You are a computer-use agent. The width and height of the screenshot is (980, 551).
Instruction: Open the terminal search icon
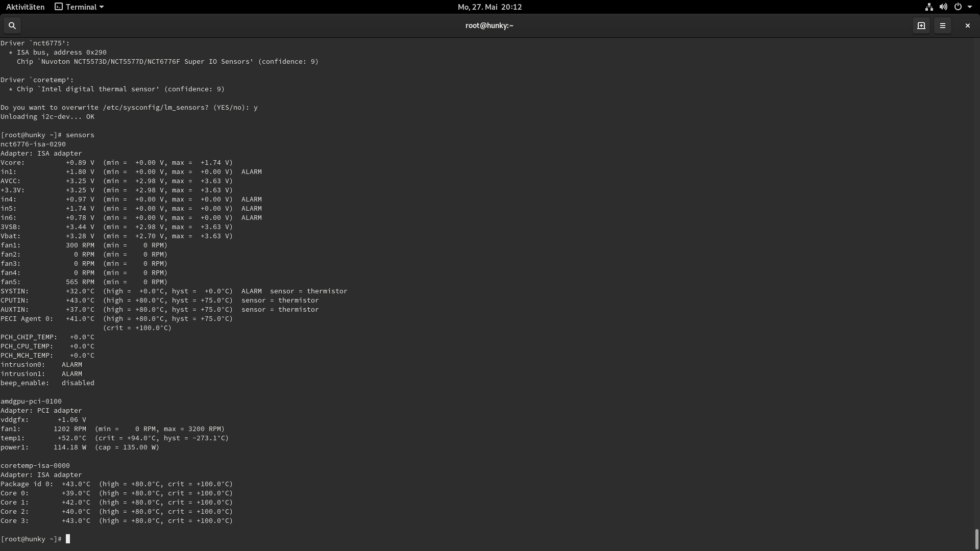click(x=12, y=26)
